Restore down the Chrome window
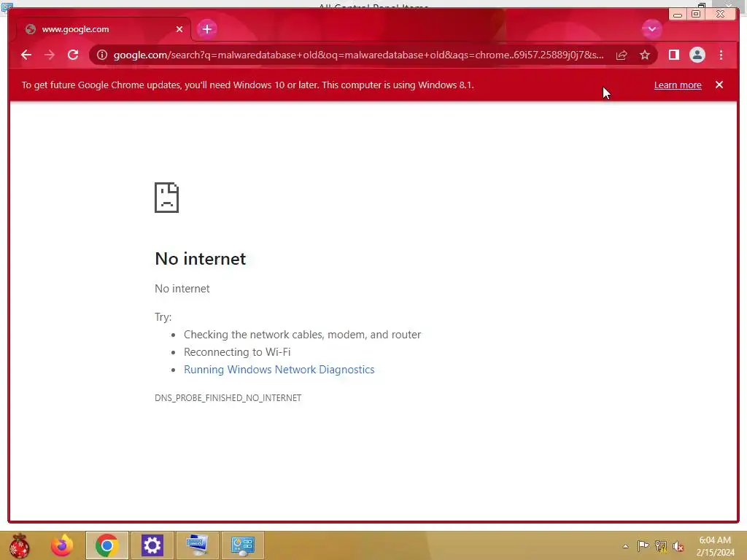 coord(696,15)
